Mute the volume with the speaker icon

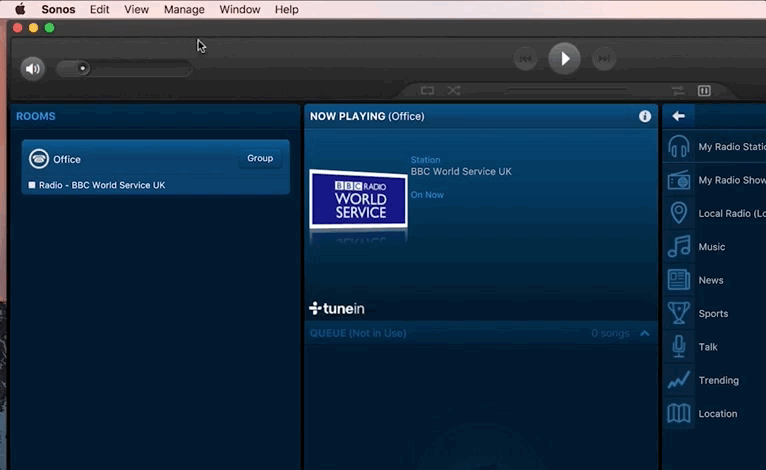click(x=33, y=68)
